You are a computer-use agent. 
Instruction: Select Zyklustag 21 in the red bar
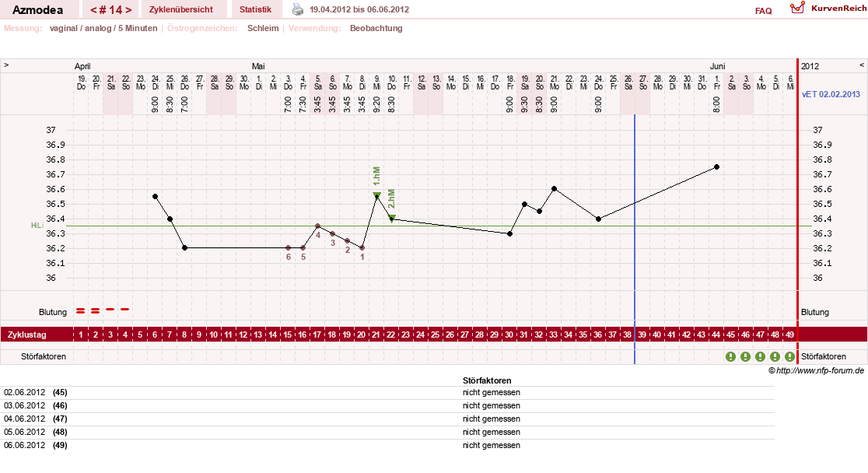click(376, 335)
